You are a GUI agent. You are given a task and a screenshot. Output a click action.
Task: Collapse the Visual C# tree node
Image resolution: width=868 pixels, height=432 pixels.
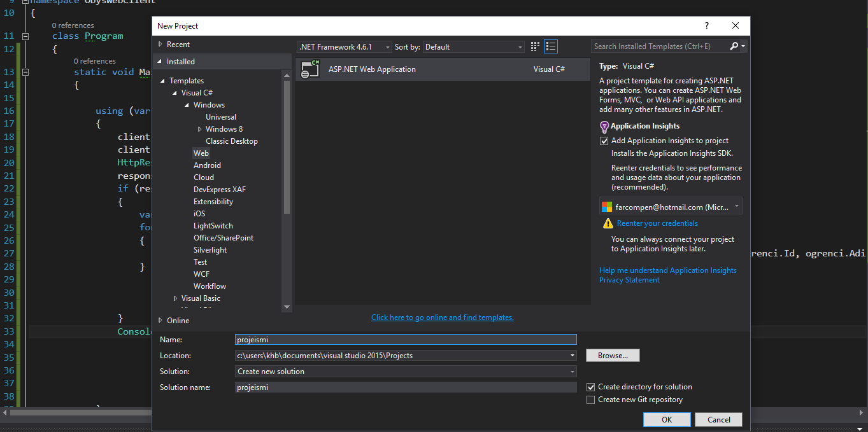pyautogui.click(x=175, y=93)
